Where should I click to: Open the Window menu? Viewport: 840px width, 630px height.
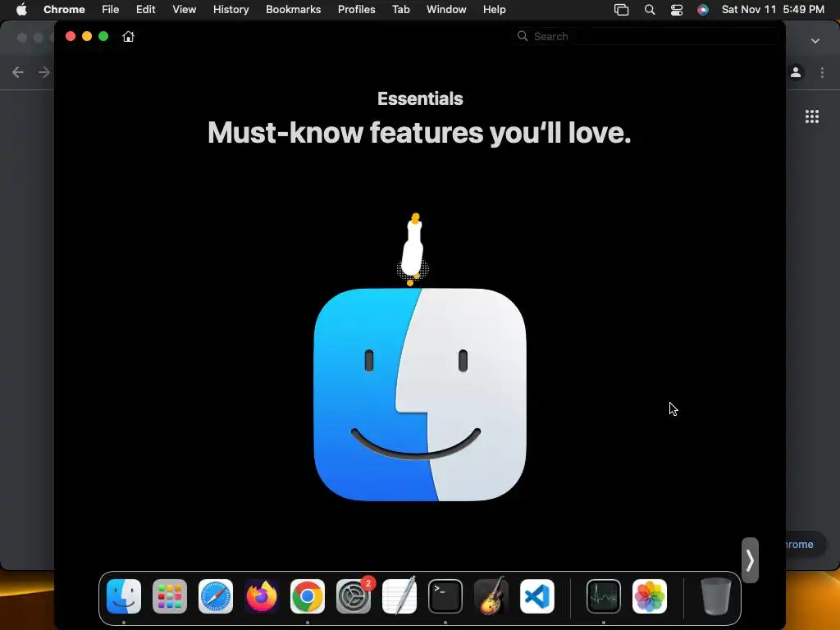[446, 10]
